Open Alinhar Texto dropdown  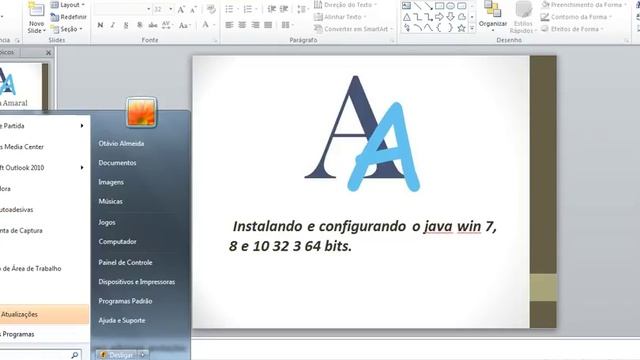tap(340, 17)
